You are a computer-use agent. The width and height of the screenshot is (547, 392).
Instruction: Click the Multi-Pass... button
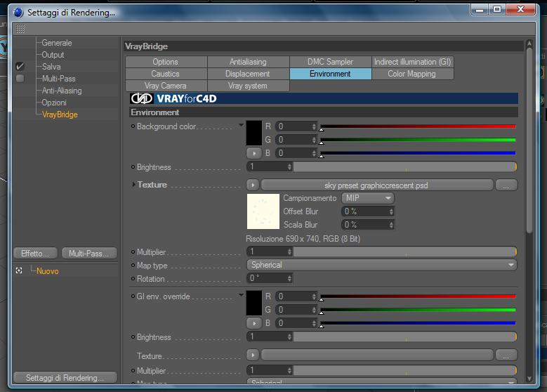click(x=89, y=253)
